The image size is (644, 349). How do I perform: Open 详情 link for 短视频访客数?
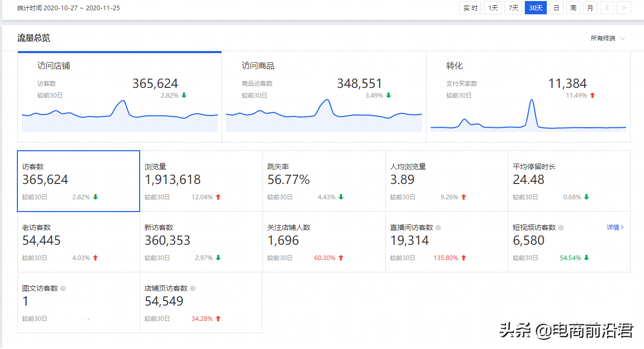615,227
